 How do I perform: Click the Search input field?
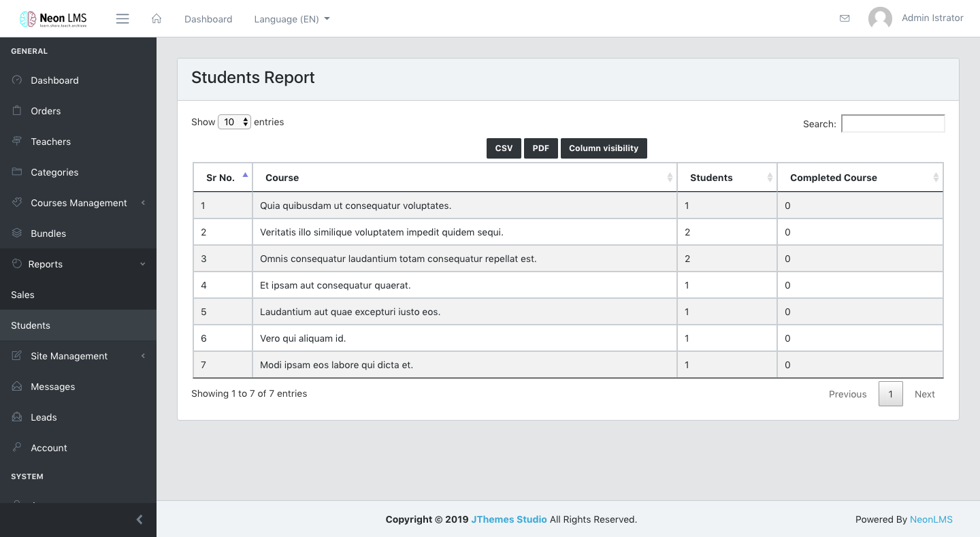[892, 123]
